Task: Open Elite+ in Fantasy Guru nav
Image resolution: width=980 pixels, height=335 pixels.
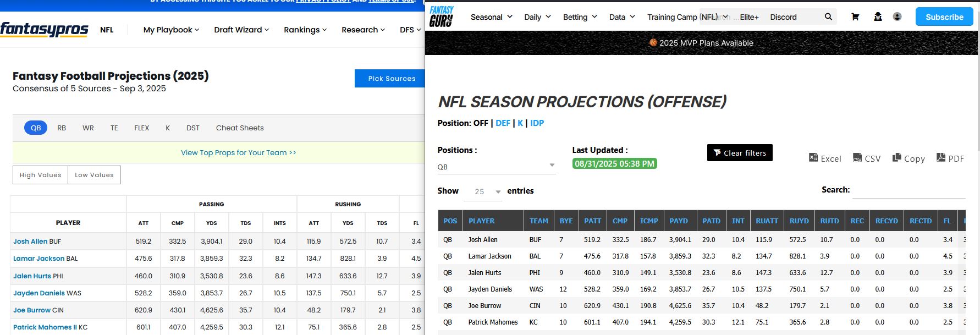Action: click(x=749, y=17)
